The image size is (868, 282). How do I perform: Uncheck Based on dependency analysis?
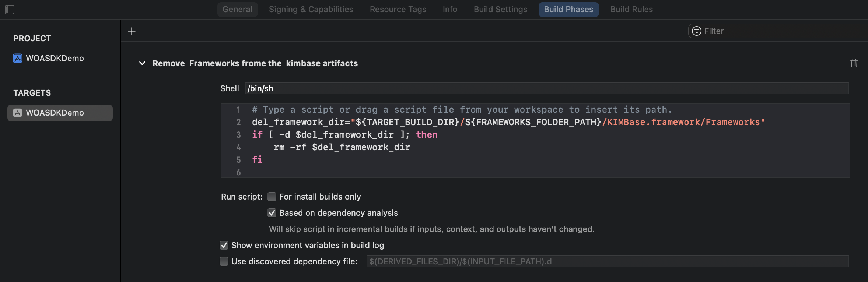click(x=272, y=213)
